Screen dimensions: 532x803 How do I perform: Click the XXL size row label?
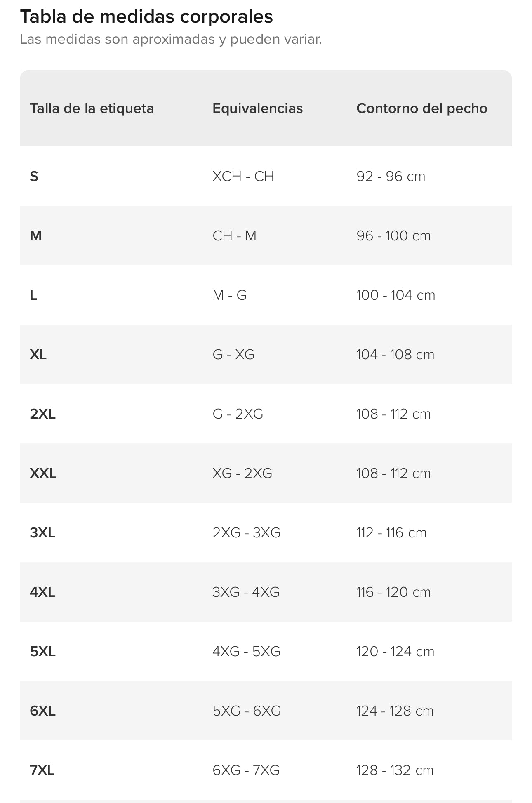click(x=43, y=473)
